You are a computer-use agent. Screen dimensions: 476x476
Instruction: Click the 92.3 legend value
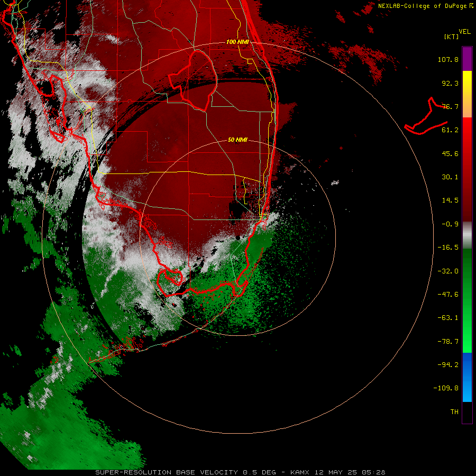point(450,83)
